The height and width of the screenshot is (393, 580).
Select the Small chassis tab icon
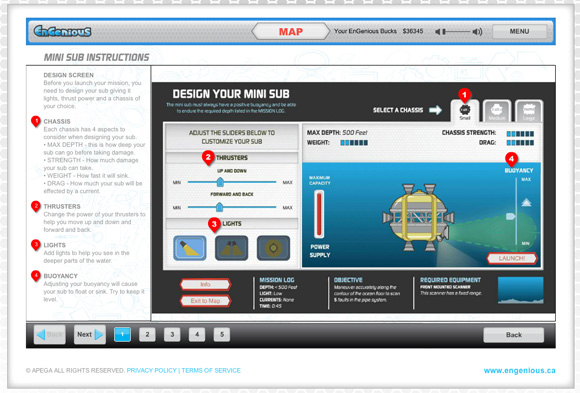465,111
